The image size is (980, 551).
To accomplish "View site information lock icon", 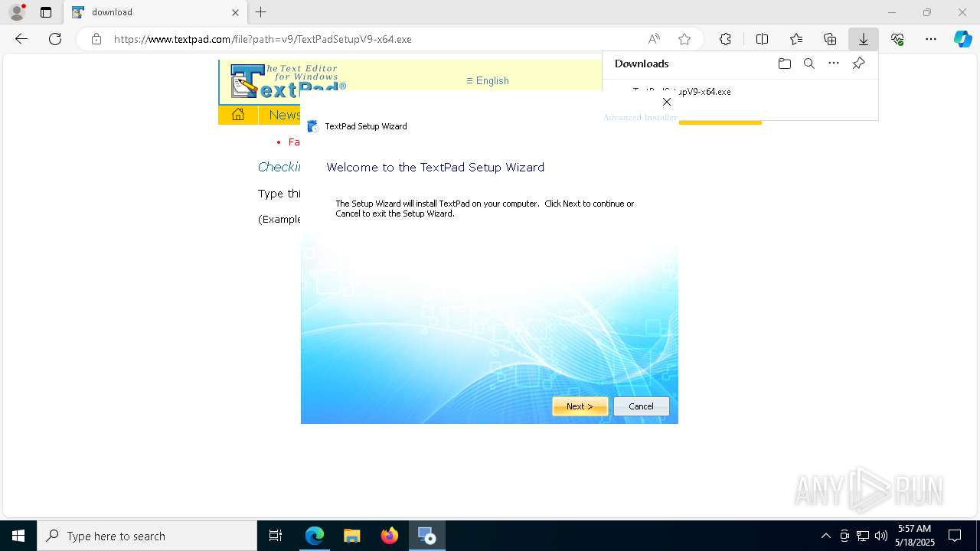I will (96, 39).
